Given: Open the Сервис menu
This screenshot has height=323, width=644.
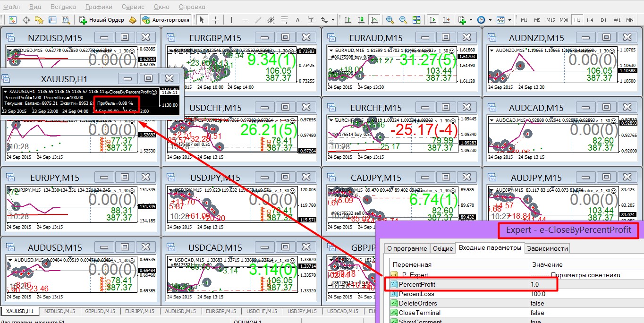Looking at the screenshot, I should [x=133, y=7].
